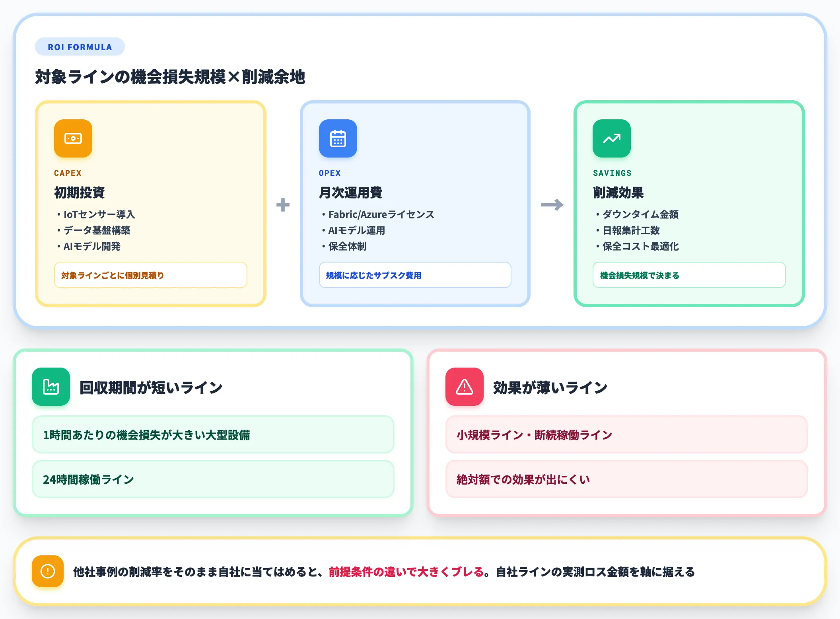Click the CAPEX label

[68, 173]
